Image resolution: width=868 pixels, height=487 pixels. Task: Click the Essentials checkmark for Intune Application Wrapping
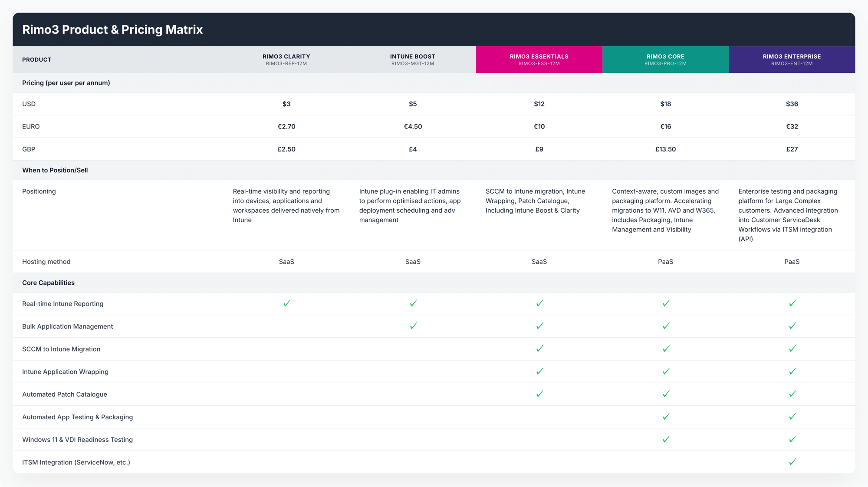539,371
